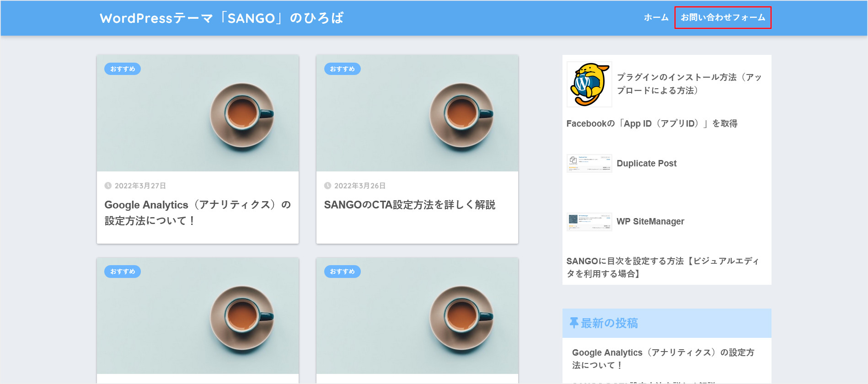Open the Google Analytics link under 最新の投稿
This screenshot has width=868, height=384.
pyautogui.click(x=663, y=358)
